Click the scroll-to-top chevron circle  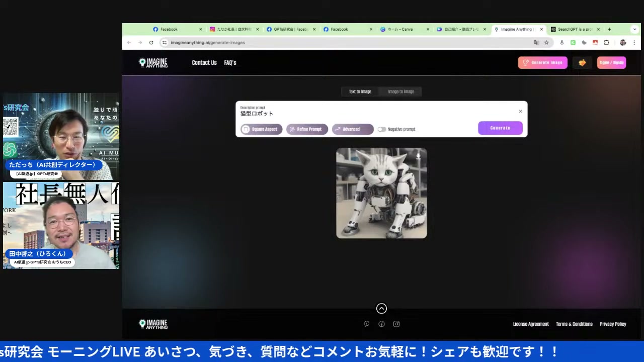click(381, 308)
